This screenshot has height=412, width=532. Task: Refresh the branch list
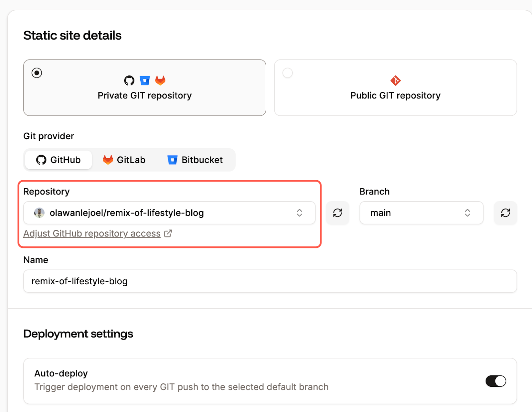point(505,213)
